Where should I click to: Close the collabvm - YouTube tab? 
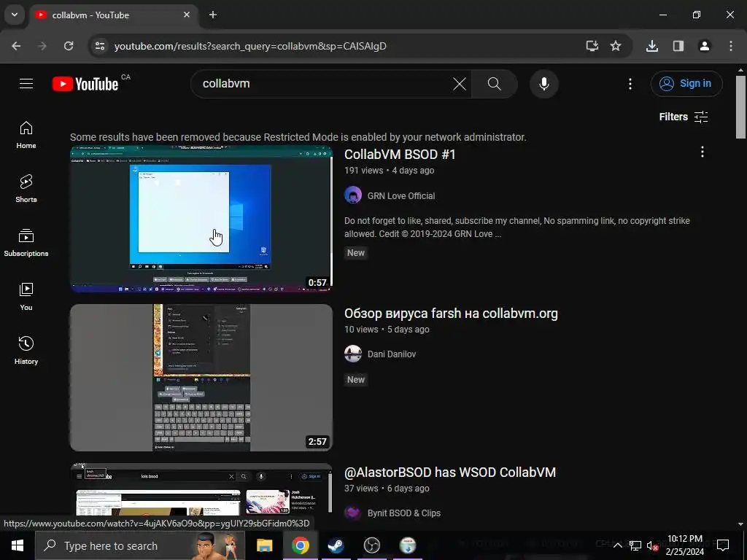[187, 15]
